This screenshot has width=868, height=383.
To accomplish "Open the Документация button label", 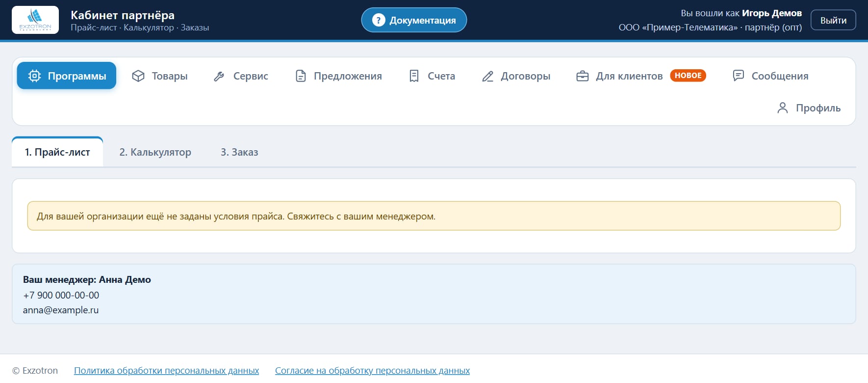I will [x=423, y=21].
